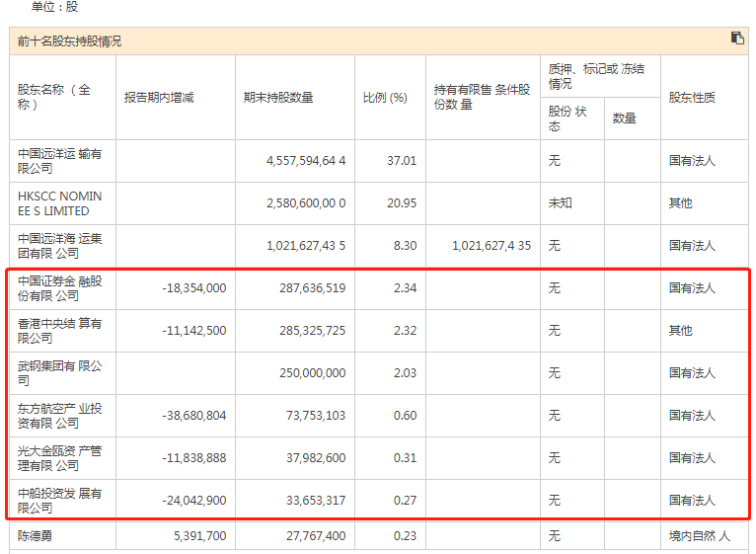This screenshot has width=756, height=554.
Task: Click 其他 in the 香港中央结算 row
Action: point(680,331)
